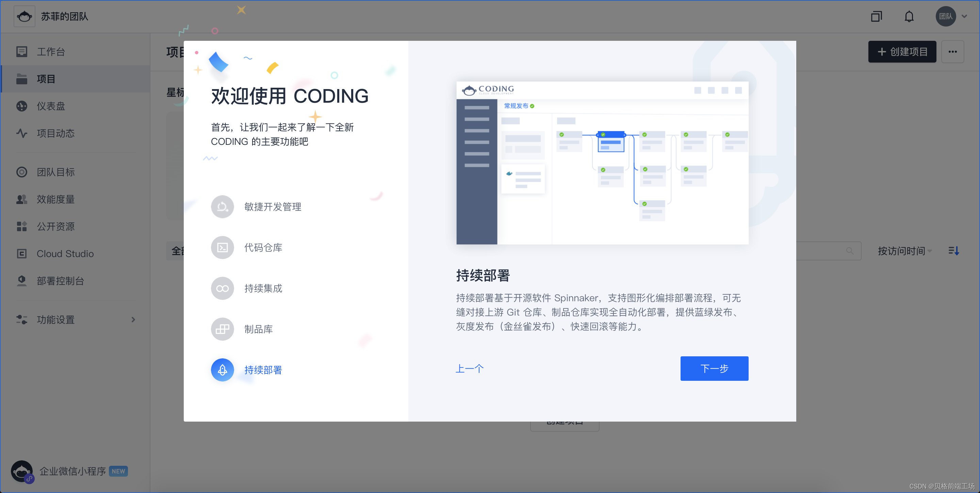Select the 持续部署 label
The image size is (980, 493).
pos(263,370)
